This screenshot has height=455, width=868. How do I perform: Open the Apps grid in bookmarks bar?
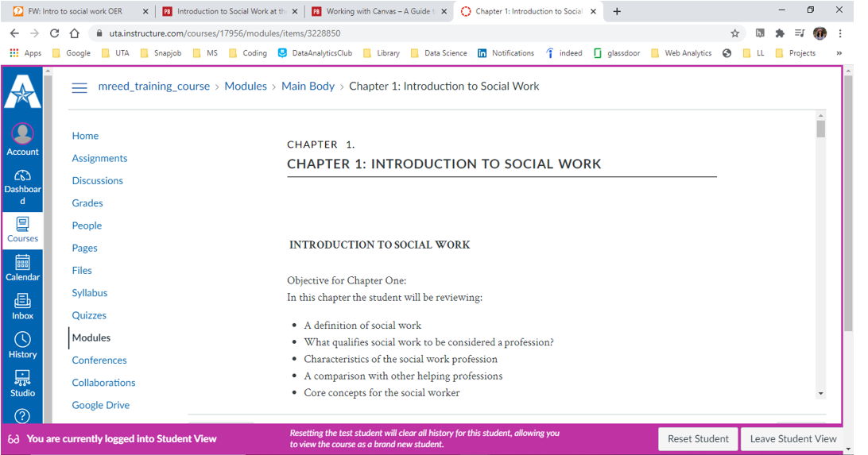[25, 53]
